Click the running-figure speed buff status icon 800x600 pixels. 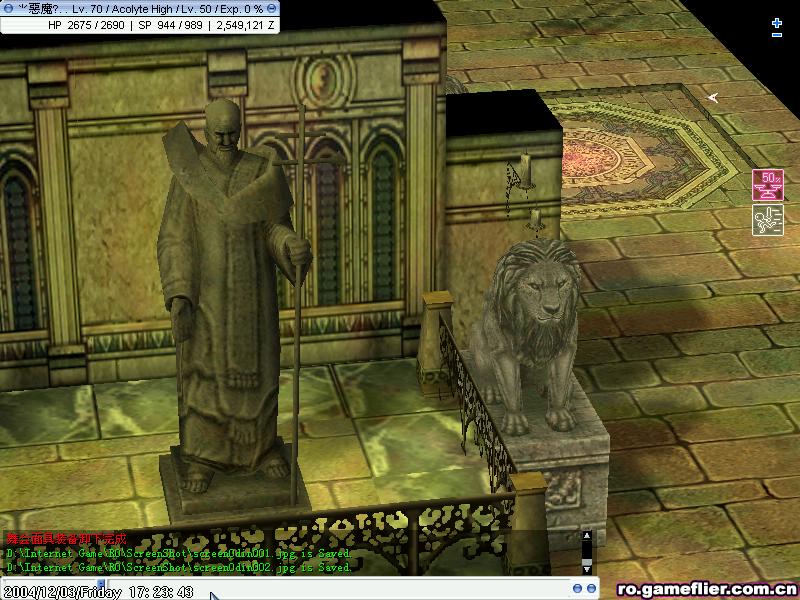point(768,220)
